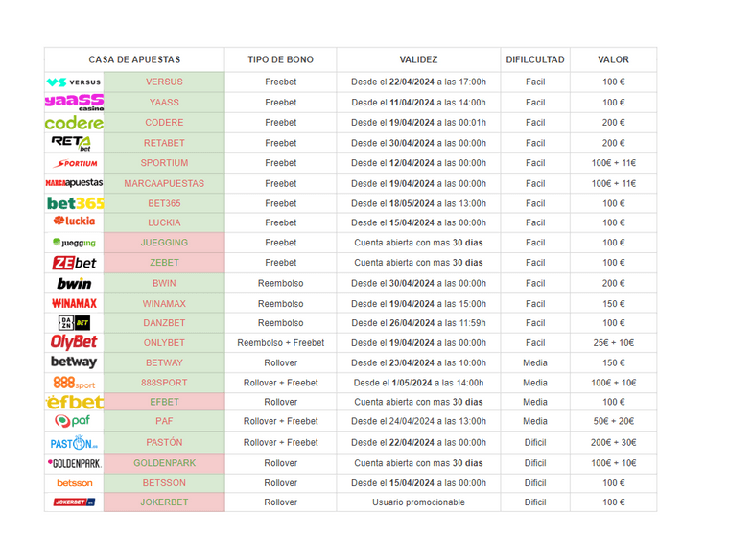
Task: Click the LUCKIA name cell
Action: (164, 223)
